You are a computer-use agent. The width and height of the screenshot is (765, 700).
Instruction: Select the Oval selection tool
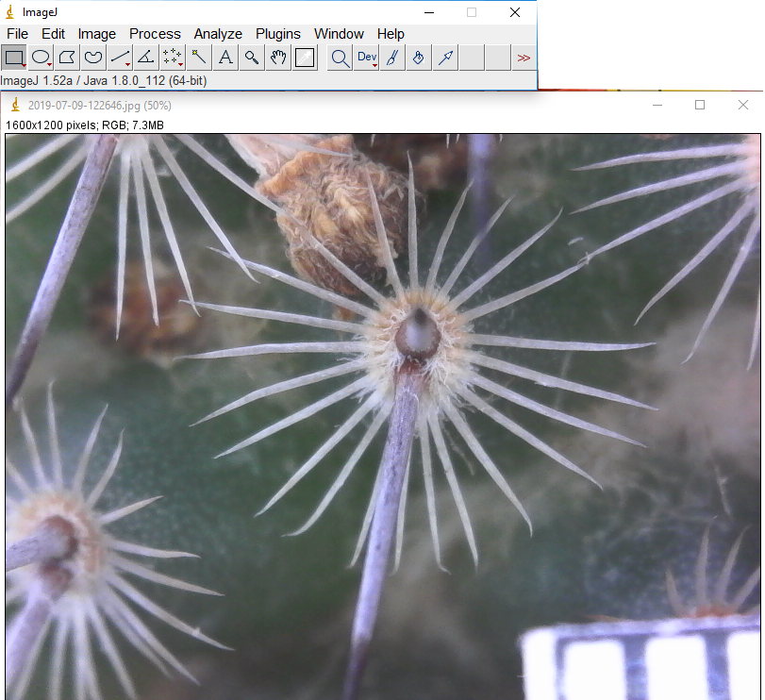(41, 58)
